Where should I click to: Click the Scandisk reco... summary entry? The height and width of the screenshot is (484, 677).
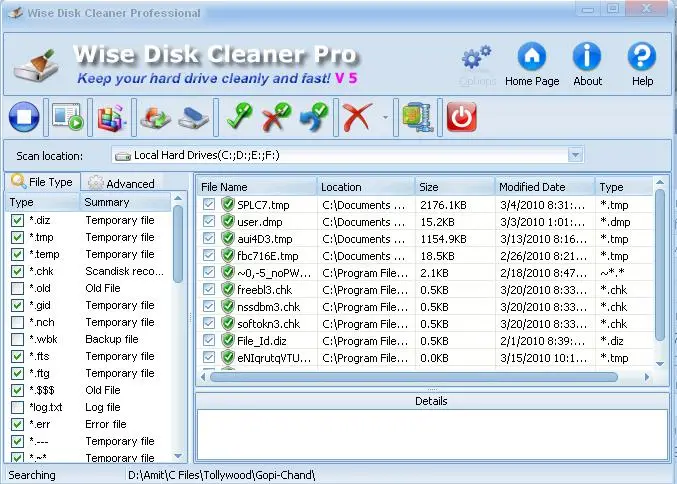pyautogui.click(x=124, y=271)
